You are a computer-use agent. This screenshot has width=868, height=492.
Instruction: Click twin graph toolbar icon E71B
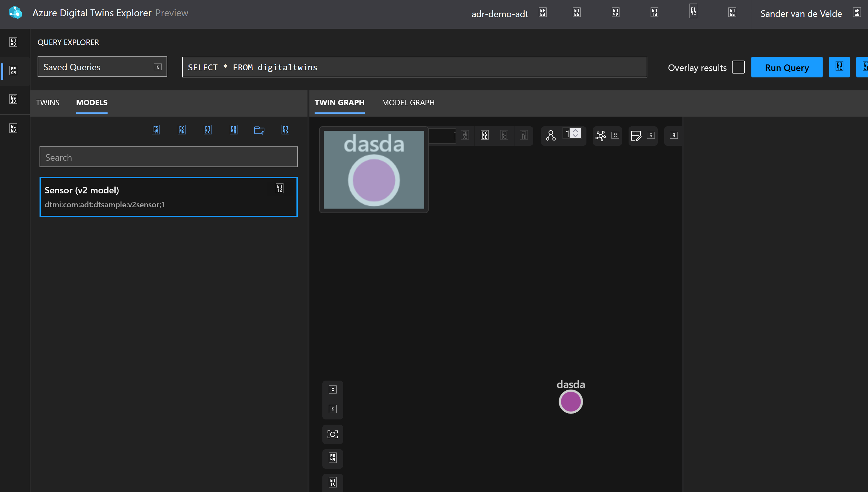524,135
